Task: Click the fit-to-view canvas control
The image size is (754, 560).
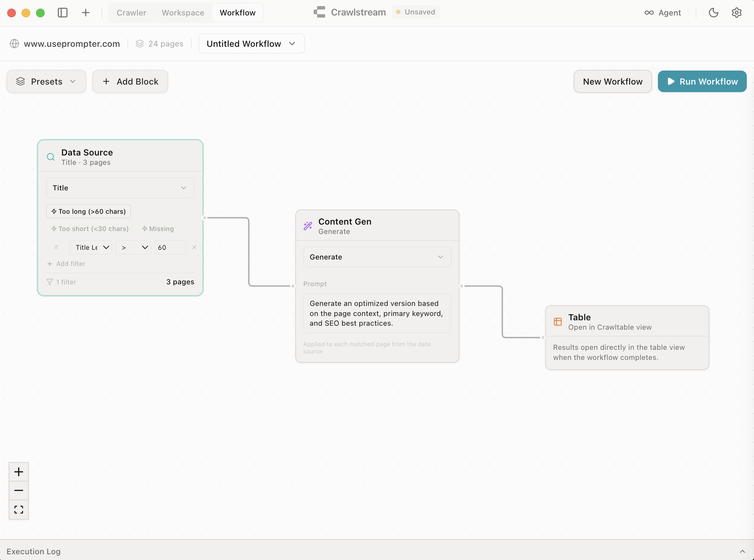Action: [18, 510]
